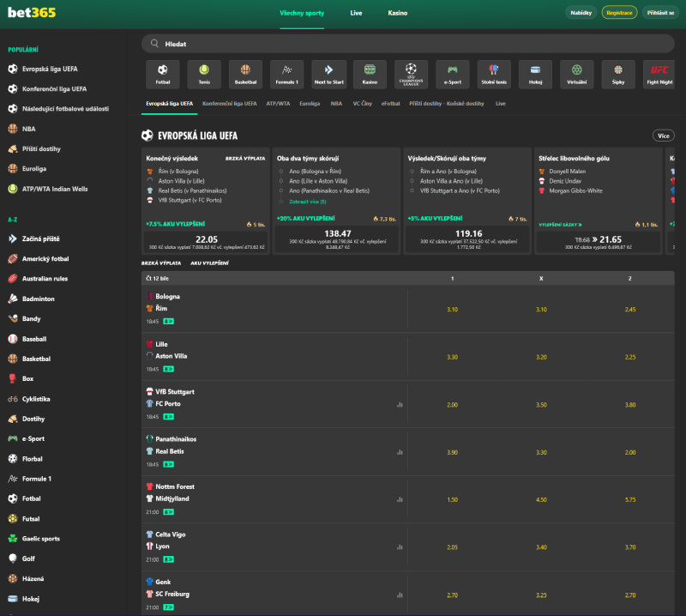Select the Fotbal sport icon
Image resolution: width=686 pixels, height=616 pixels.
[x=163, y=74]
